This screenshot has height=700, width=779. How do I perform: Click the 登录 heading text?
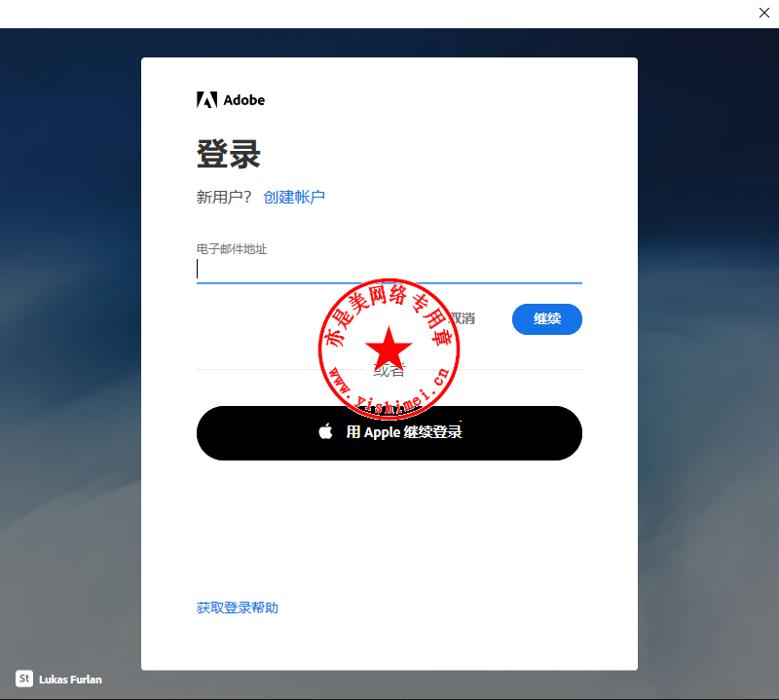click(x=229, y=154)
